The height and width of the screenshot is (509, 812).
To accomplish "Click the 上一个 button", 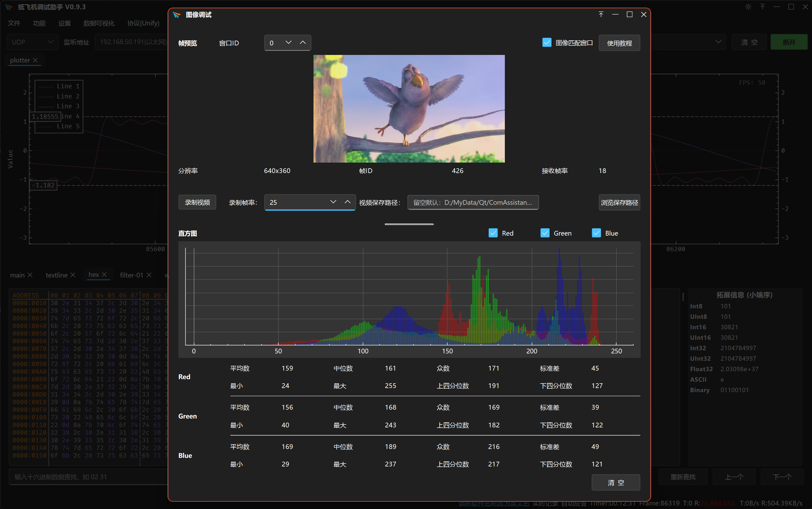I will coord(734,477).
